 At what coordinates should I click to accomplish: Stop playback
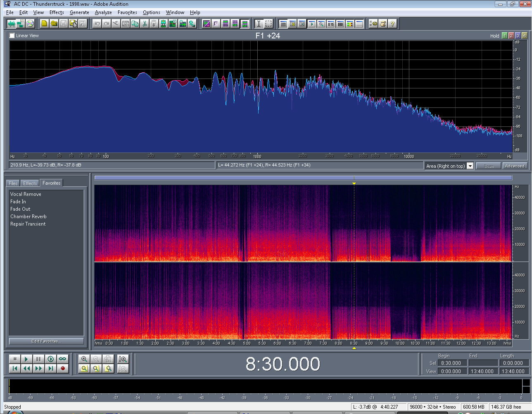pos(14,359)
